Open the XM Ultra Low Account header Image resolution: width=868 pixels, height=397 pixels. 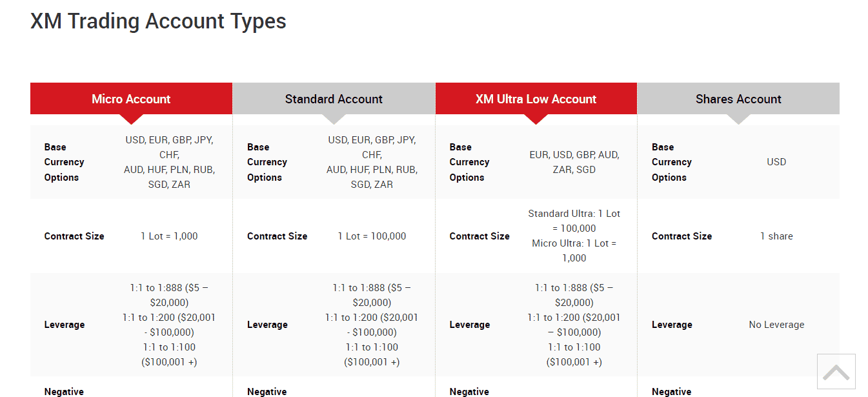coord(536,99)
